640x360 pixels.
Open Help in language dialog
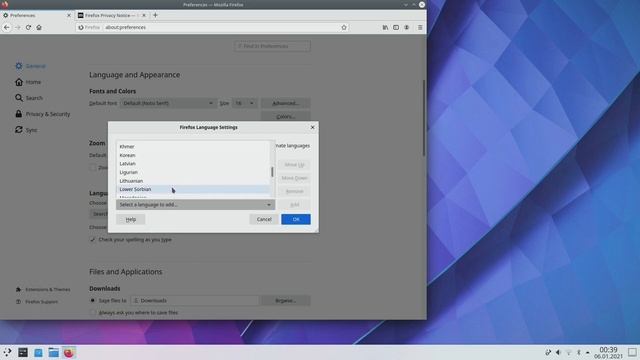coord(131,220)
